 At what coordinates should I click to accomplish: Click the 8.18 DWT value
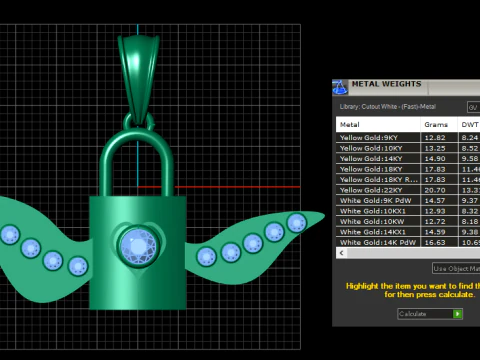pos(470,221)
